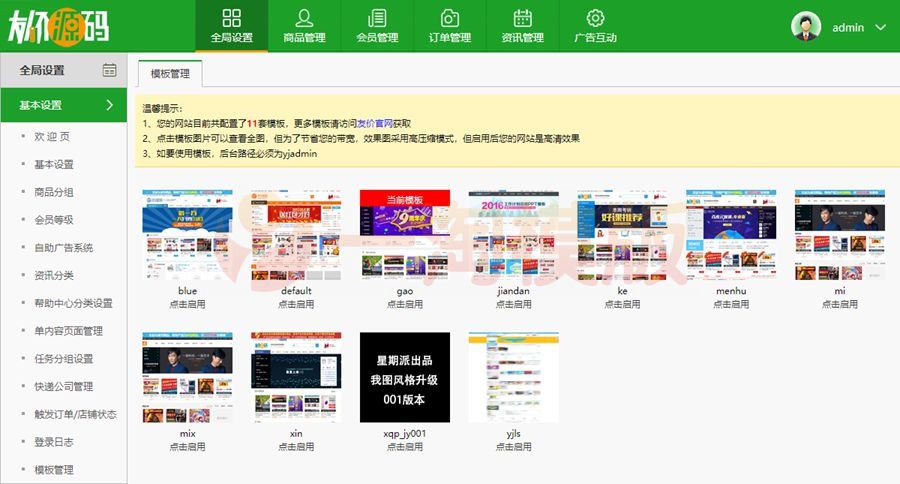Click the 全局设置 sidebar header text
Image resolution: width=900 pixels, height=484 pixels.
click(x=42, y=70)
